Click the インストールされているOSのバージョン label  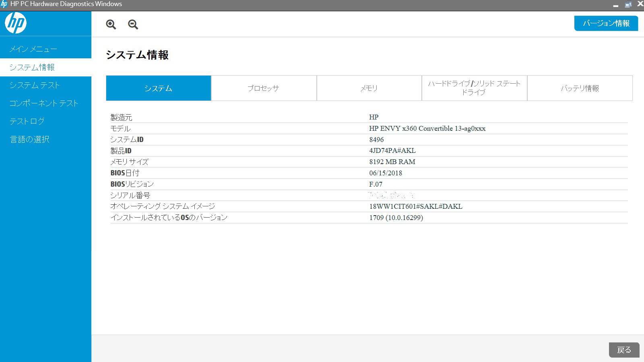coord(169,218)
